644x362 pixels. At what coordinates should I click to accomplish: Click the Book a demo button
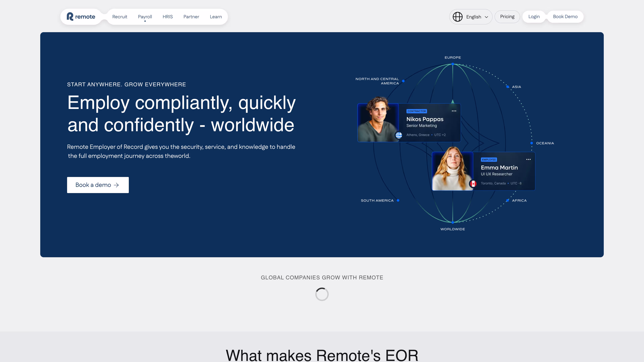click(x=98, y=185)
